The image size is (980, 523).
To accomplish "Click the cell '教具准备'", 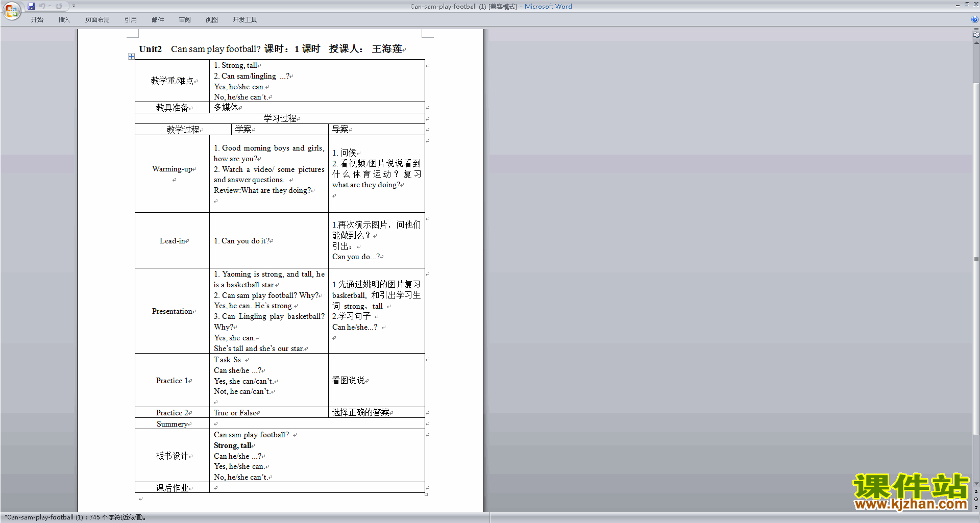I will 172,108.
